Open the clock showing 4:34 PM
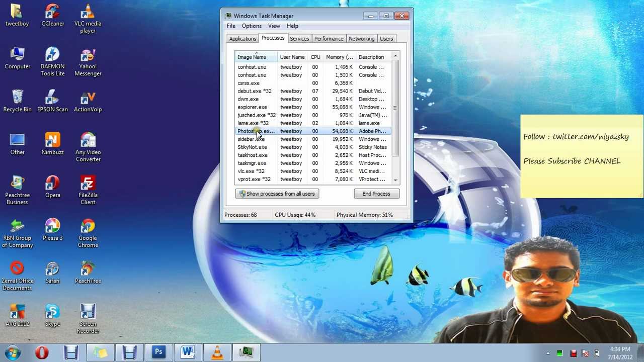This screenshot has width=644, height=362. click(x=620, y=353)
